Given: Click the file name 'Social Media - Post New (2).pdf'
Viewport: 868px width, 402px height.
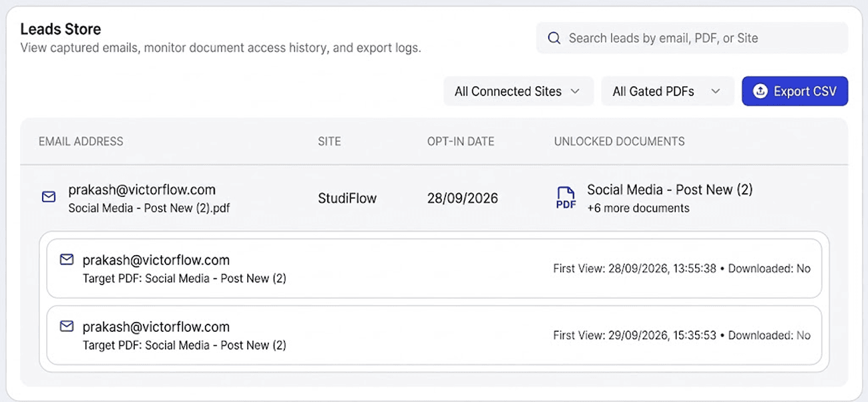Looking at the screenshot, I should pyautogui.click(x=149, y=208).
